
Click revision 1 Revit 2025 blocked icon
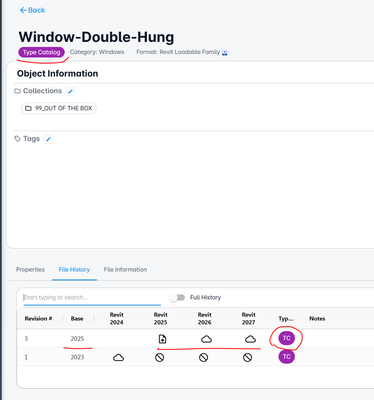(x=160, y=358)
